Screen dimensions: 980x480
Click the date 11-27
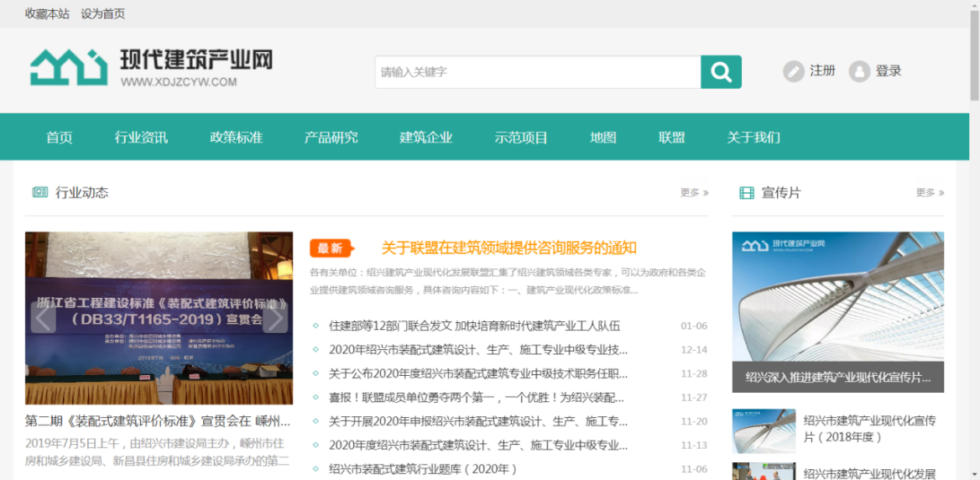(694, 398)
